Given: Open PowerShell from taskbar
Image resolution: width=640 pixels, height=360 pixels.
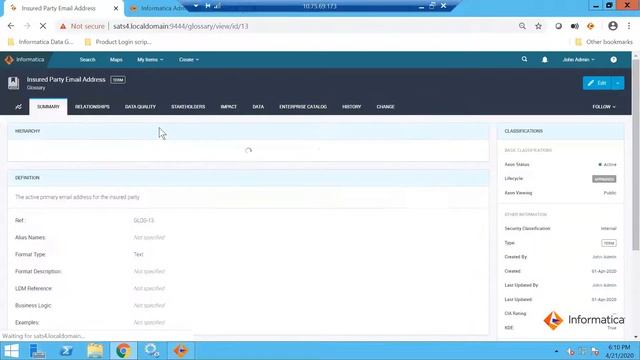Looking at the screenshot, I should pos(67,351).
